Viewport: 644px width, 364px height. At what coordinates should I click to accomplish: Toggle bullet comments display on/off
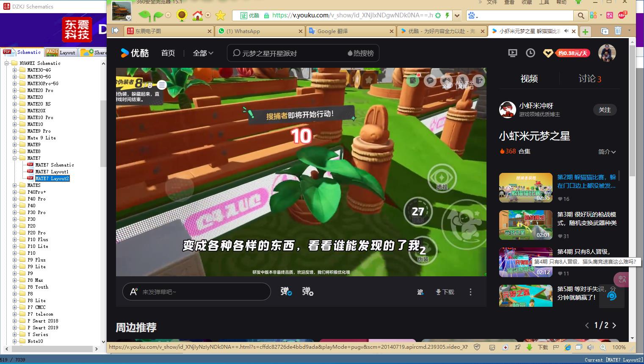point(286,292)
